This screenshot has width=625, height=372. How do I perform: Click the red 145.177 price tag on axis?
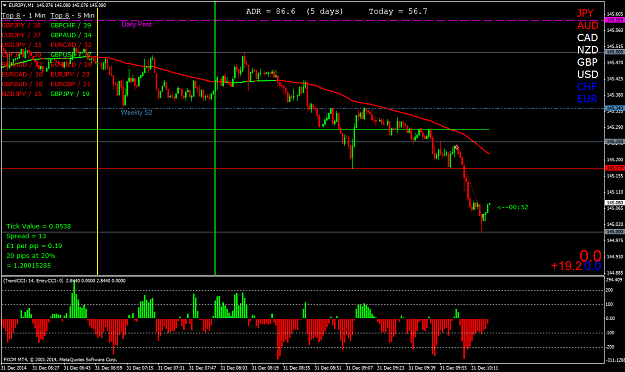614,168
